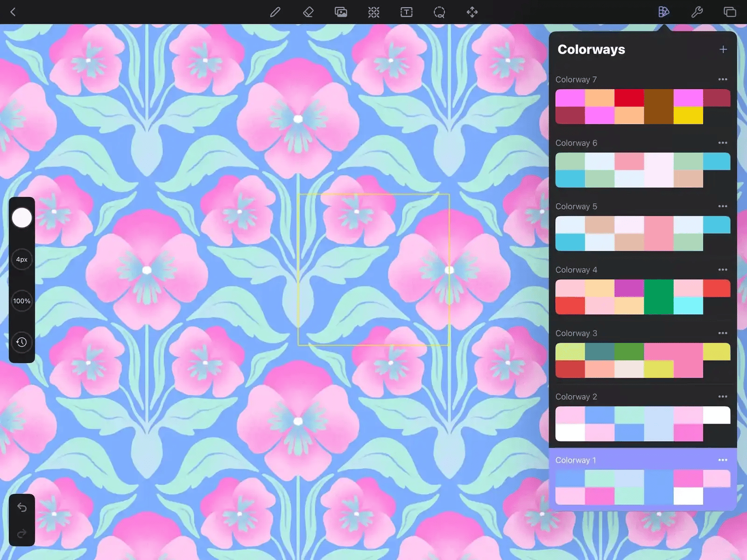Screen dimensions: 747x560
Task: Open options menu for Colorway 1
Action: (723, 460)
